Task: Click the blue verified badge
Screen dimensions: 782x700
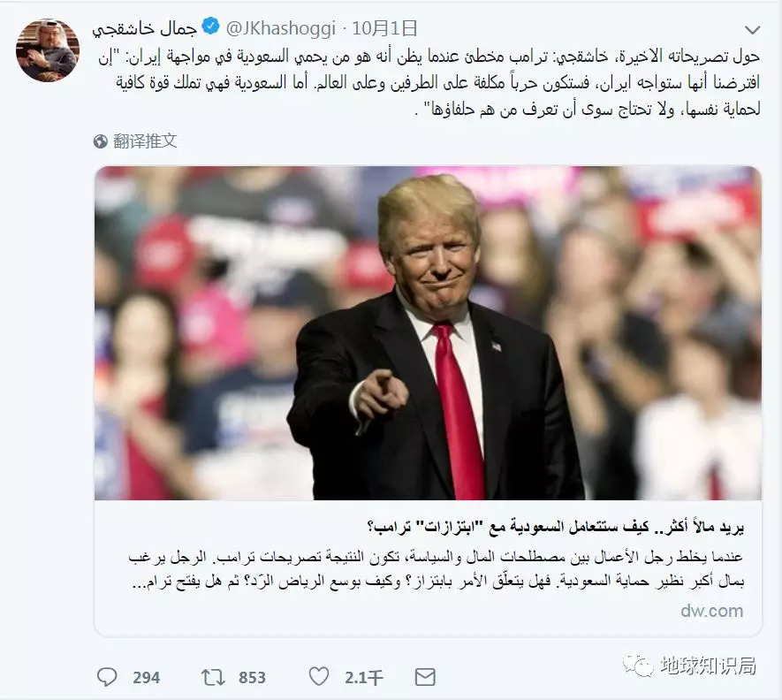Action: point(210,26)
